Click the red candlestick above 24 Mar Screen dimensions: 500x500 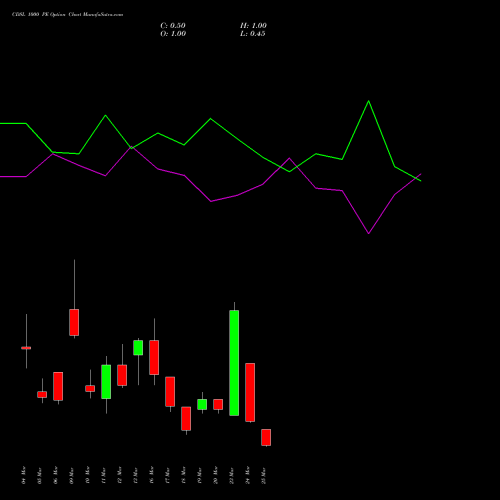[x=250, y=392]
